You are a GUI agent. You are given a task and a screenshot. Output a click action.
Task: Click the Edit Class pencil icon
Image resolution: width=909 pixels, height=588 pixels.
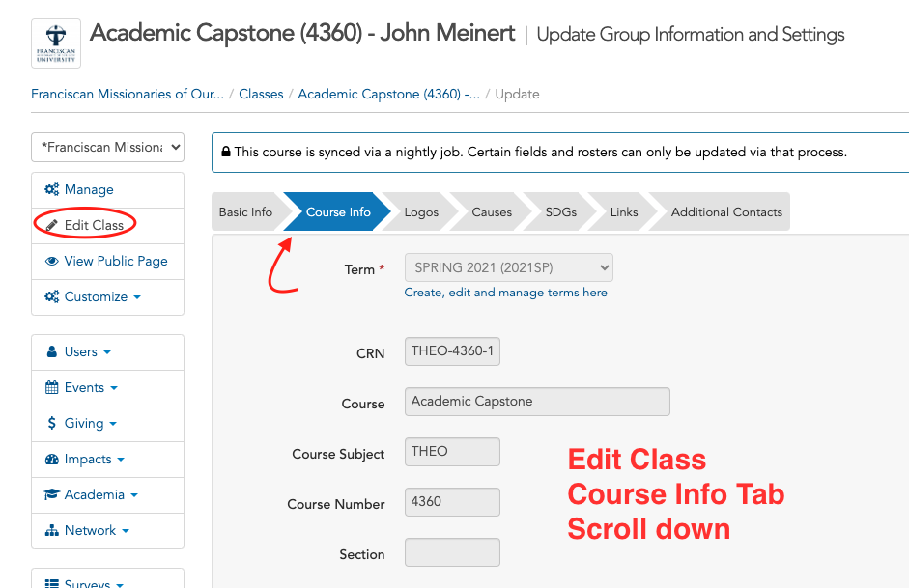click(51, 225)
